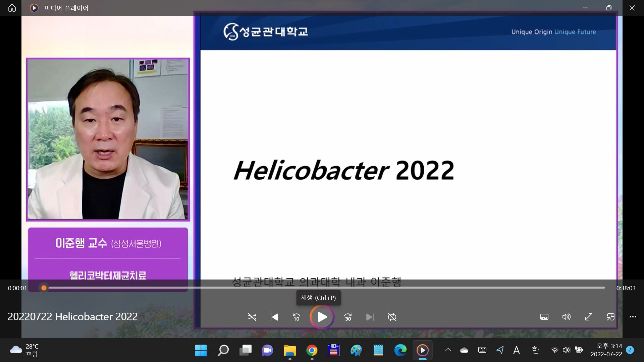Open Notepad from the taskbar
This screenshot has width=644, height=362.
pos(378,350)
